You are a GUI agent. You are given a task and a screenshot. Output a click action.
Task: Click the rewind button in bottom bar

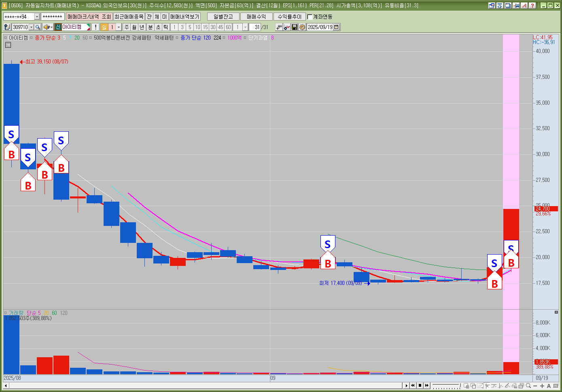click(413, 386)
